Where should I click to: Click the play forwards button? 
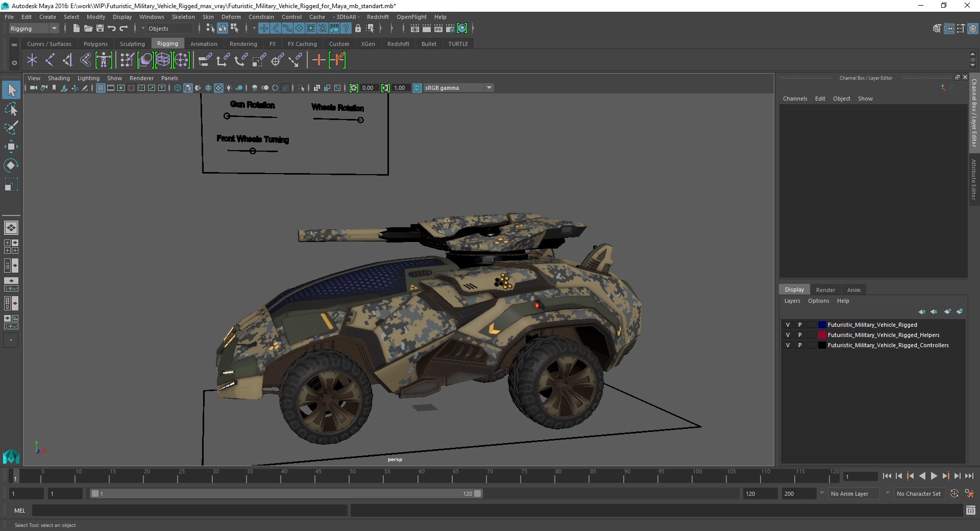pyautogui.click(x=934, y=476)
